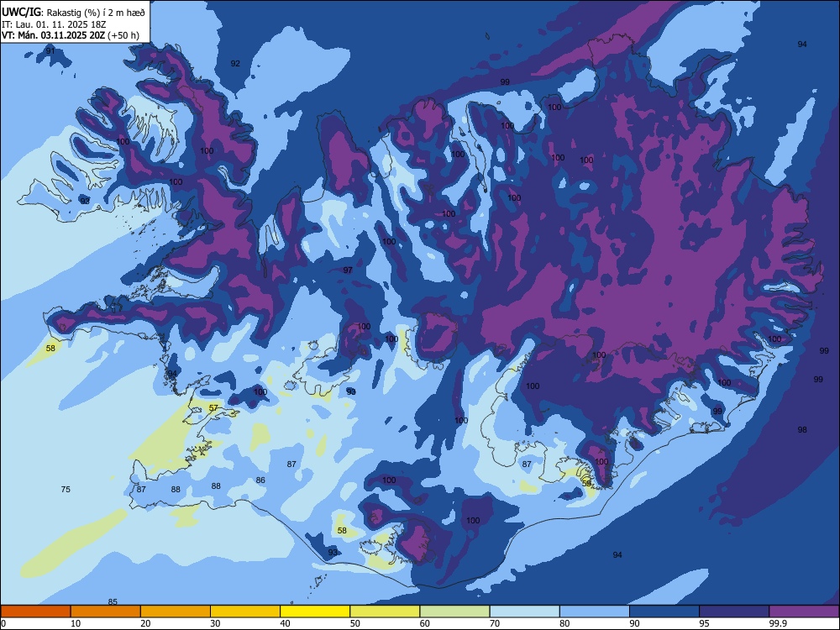Screen dimensions: 840x630
Task: Click the '50' legend tick label
Action: [x=355, y=623]
